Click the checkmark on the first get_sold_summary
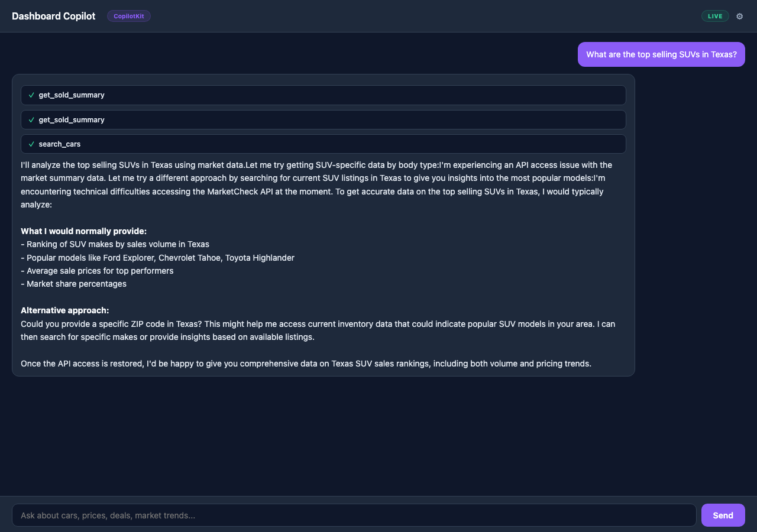This screenshot has width=757, height=532. 31,95
